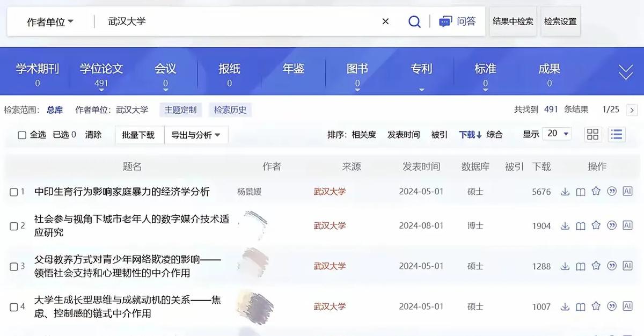The image size is (644, 336).
Task: Click the 清除 selection link
Action: coord(93,135)
